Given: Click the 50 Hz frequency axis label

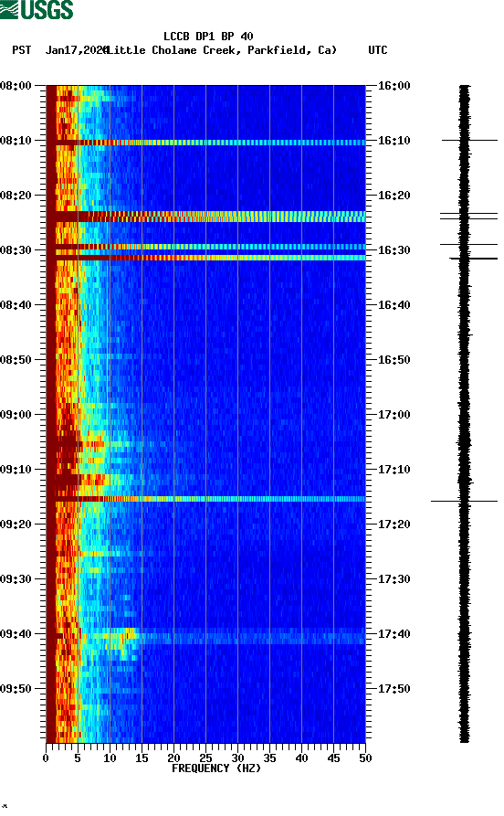Looking at the screenshot, I should [x=365, y=758].
